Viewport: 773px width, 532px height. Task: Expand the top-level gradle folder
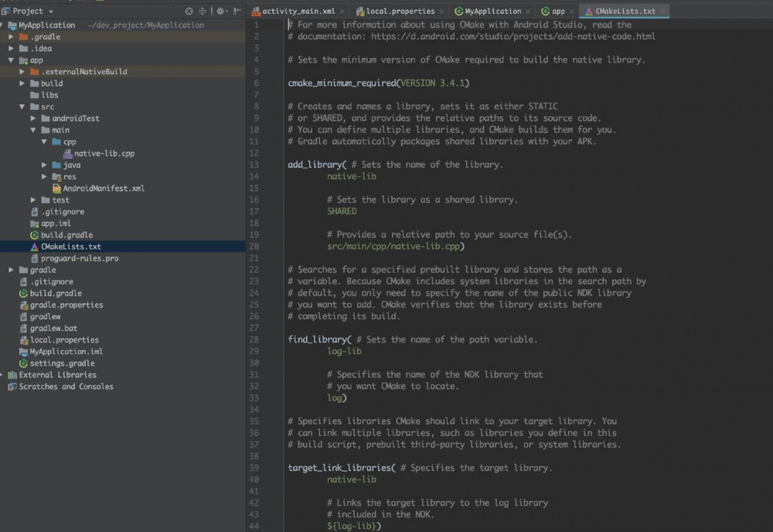pyautogui.click(x=12, y=270)
